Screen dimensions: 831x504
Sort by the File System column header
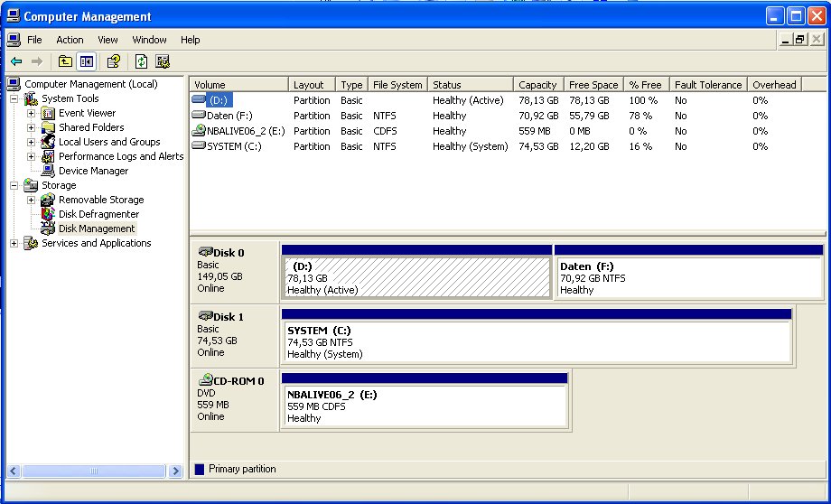coord(397,85)
